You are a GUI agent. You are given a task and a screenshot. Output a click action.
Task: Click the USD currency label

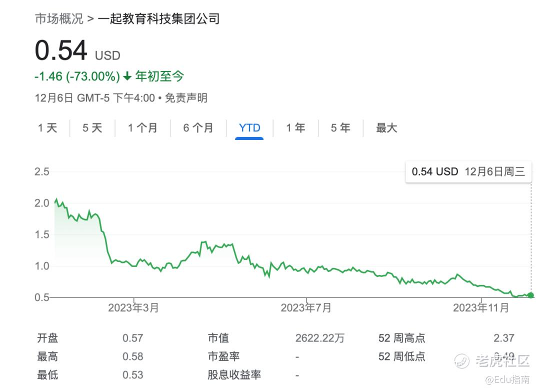(107, 55)
